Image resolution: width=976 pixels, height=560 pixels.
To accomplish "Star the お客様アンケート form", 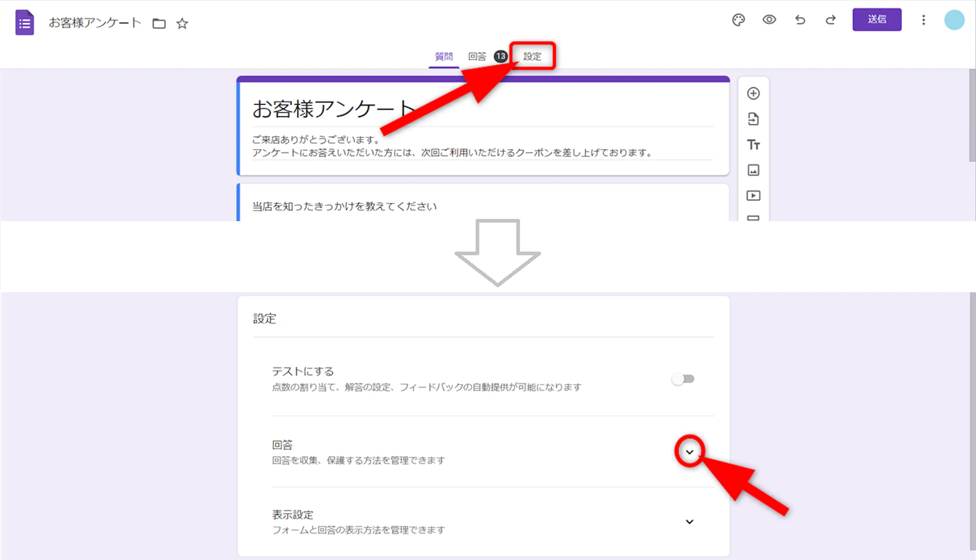I will coord(182,23).
